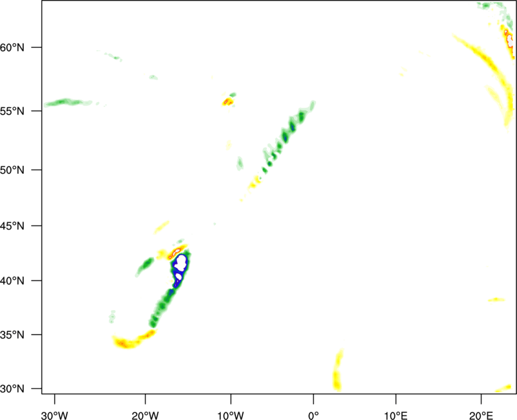This screenshot has height=420, width=517.
Task: Click the 30°W longitude label
Action: pos(54,415)
